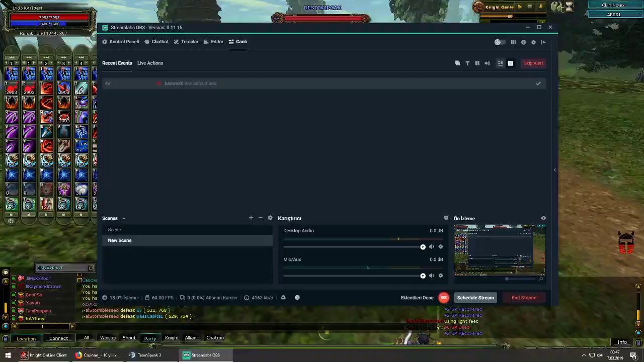Click the stream preview thumbnail
Screen dimensions: 644x362
click(x=500, y=250)
